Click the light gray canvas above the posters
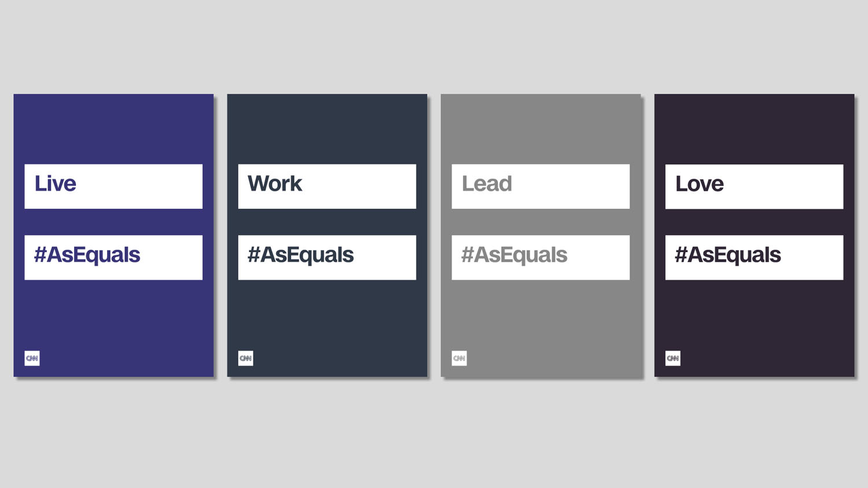The image size is (868, 488). coord(434,46)
